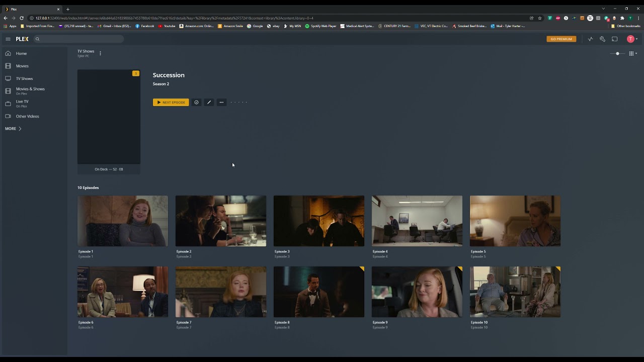The height and width of the screenshot is (362, 644).
Task: Click the Episode 10 title link
Action: pos(479,322)
